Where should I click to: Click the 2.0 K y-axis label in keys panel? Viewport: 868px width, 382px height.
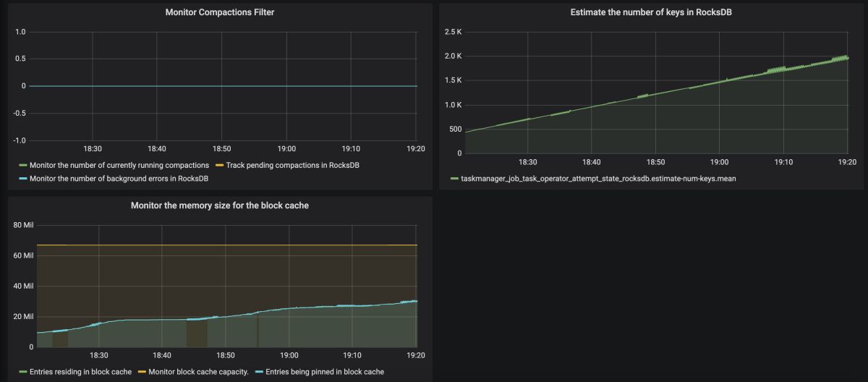click(453, 56)
